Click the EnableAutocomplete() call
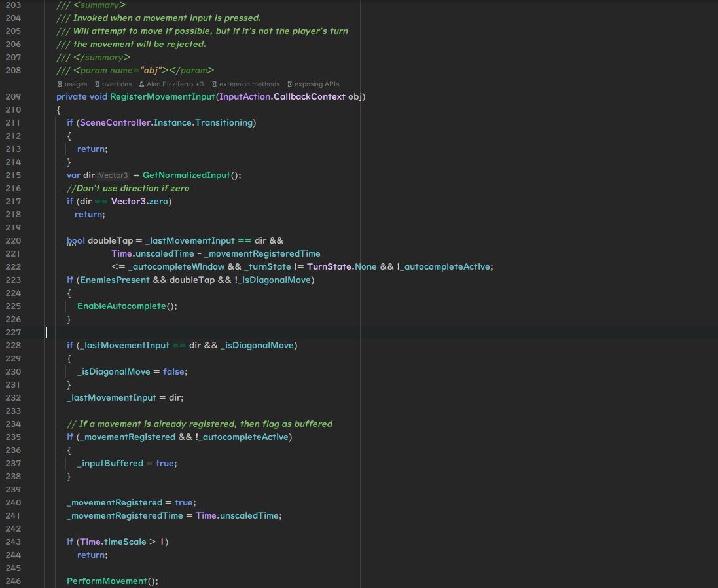 (x=126, y=306)
